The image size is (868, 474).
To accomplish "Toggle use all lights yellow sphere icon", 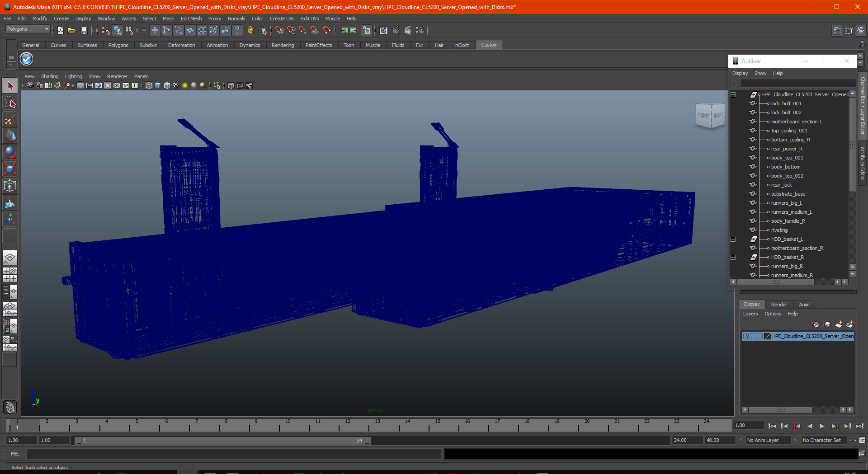I will (185, 85).
